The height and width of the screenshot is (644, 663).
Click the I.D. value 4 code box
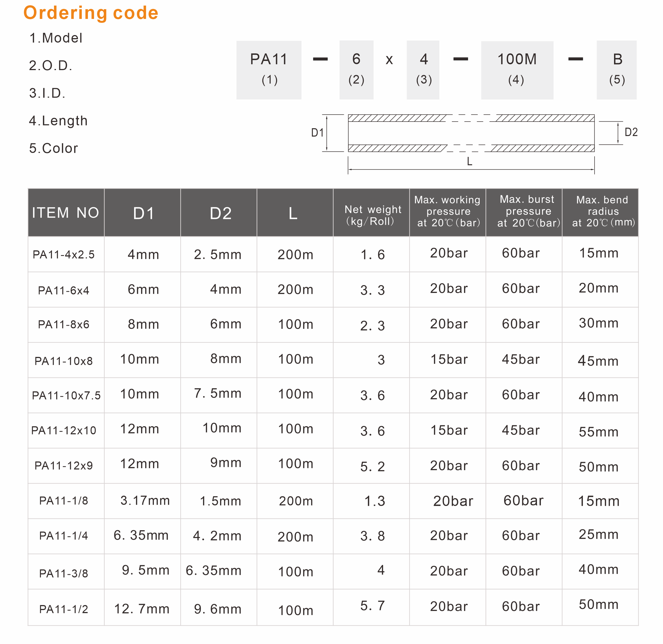pos(423,70)
